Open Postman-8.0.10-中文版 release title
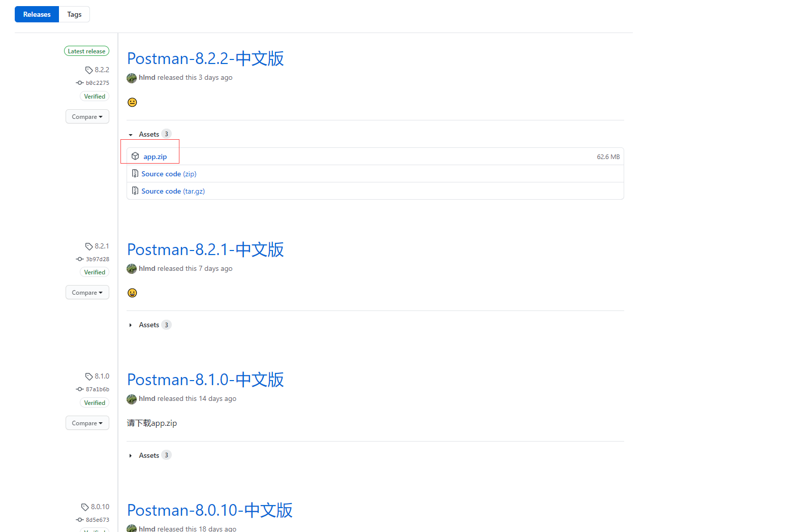This screenshot has width=798, height=532. tap(210, 510)
